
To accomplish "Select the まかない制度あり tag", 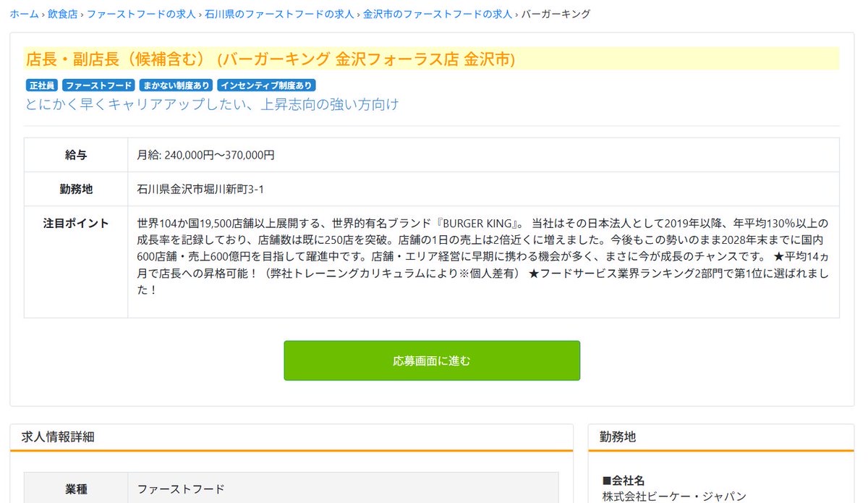I will (176, 85).
